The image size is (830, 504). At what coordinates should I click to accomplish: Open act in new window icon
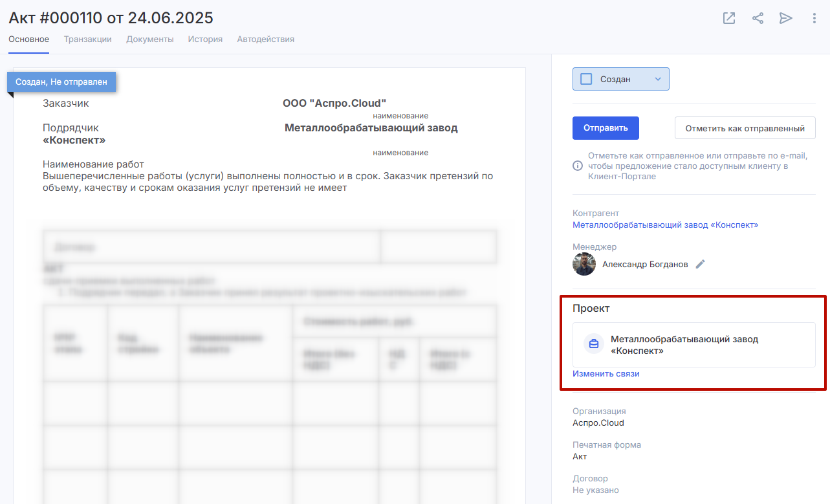point(729,18)
